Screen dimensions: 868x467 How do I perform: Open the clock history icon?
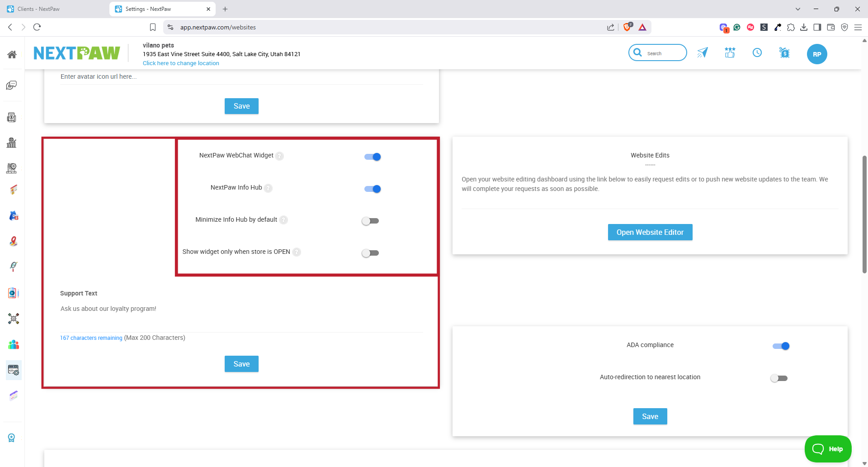757,53
